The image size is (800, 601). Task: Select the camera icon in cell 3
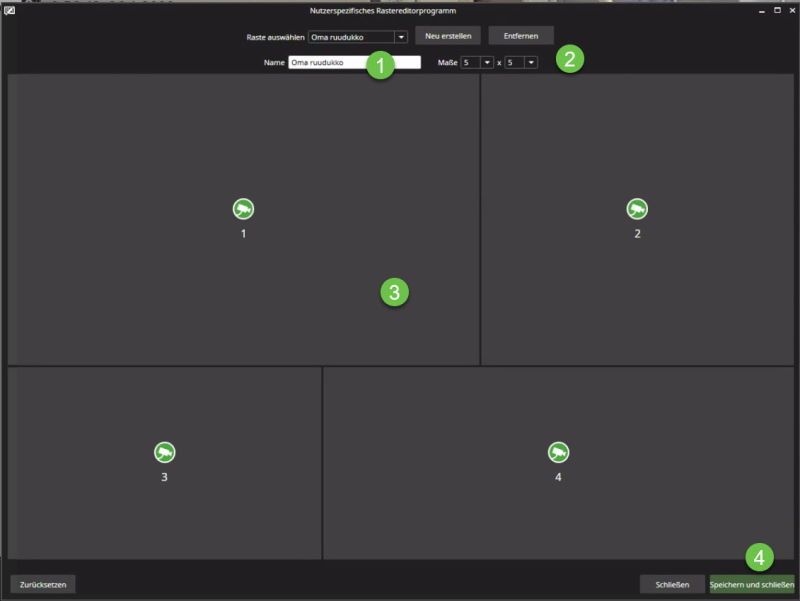[x=165, y=452]
